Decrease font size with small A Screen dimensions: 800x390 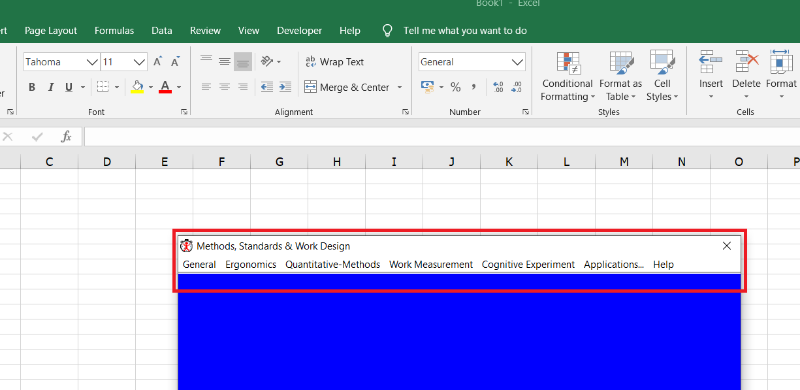[175, 62]
